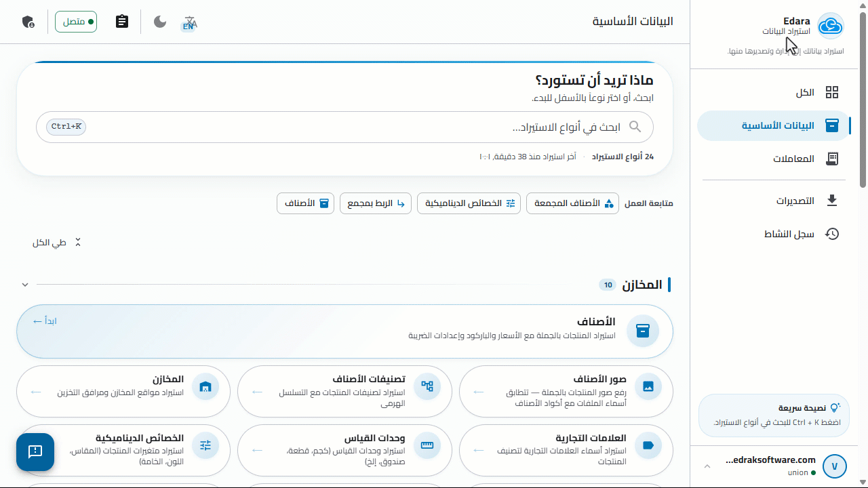Open the clipboard tasks icon
This screenshot has width=868, height=488.
click(x=122, y=22)
